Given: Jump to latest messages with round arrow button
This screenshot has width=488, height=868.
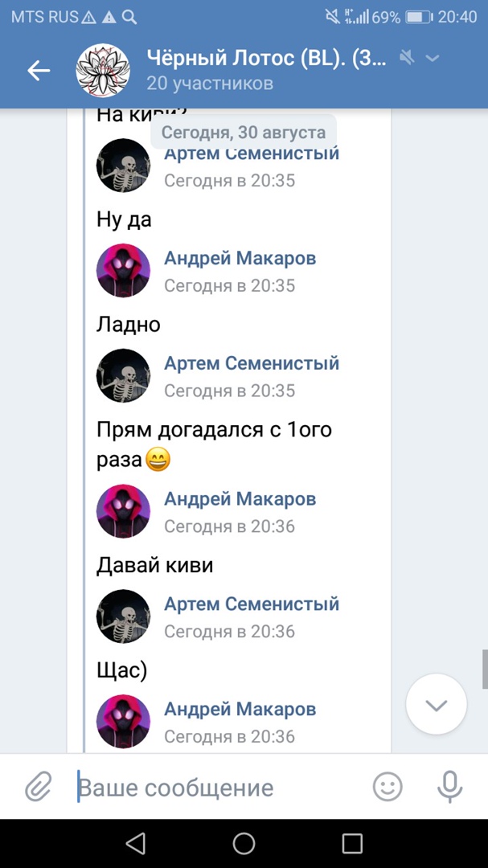Looking at the screenshot, I should [x=436, y=704].
